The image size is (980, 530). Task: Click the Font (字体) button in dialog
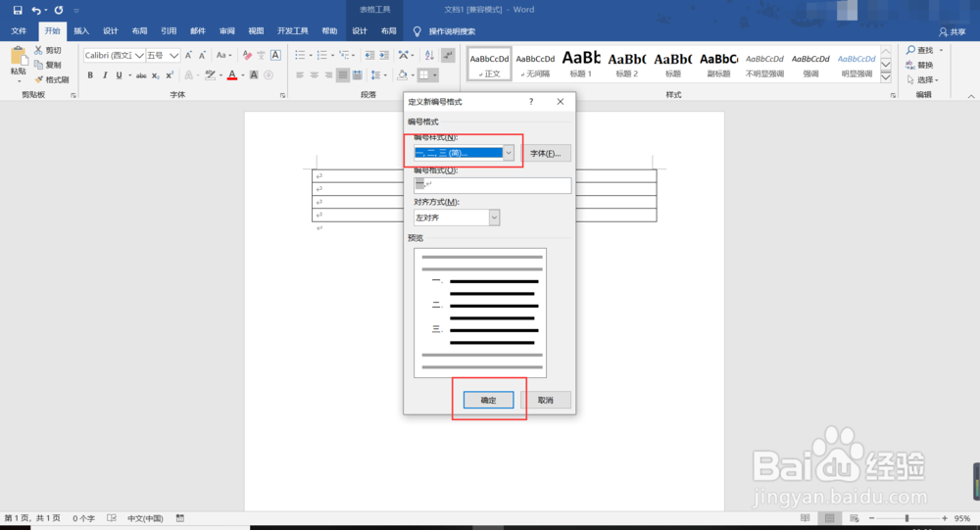coord(546,153)
